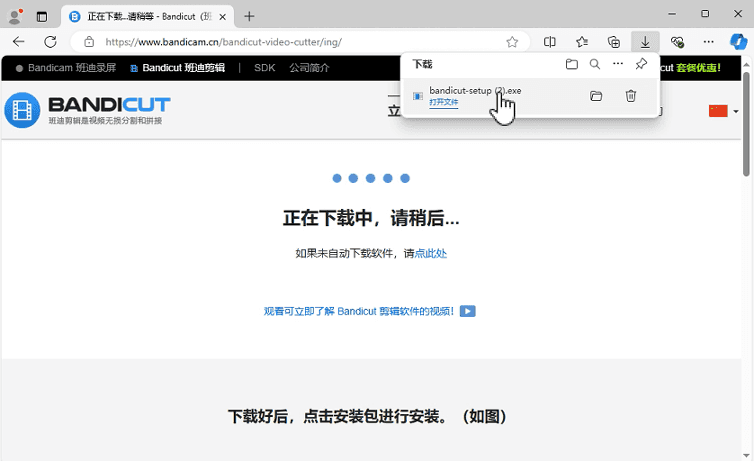This screenshot has height=461, width=754.
Task: Open Bandicam 班迪录屏 nav item
Action: pos(66,68)
